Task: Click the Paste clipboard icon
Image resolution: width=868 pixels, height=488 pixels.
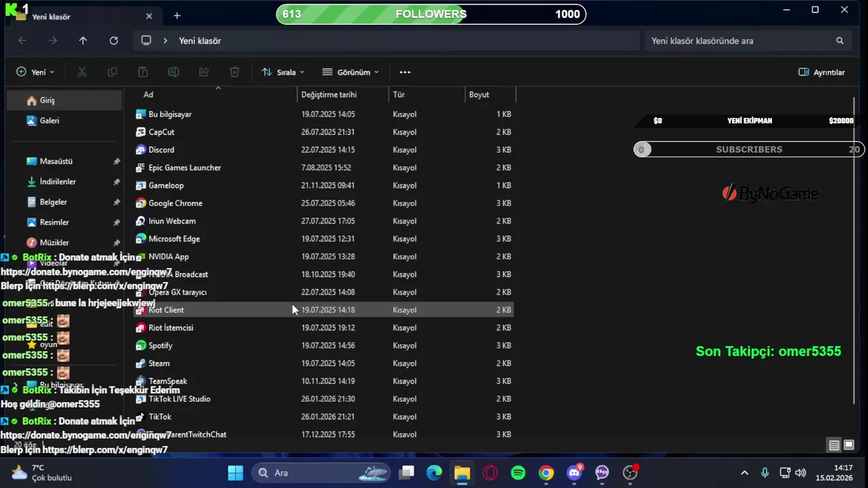Action: [x=142, y=72]
